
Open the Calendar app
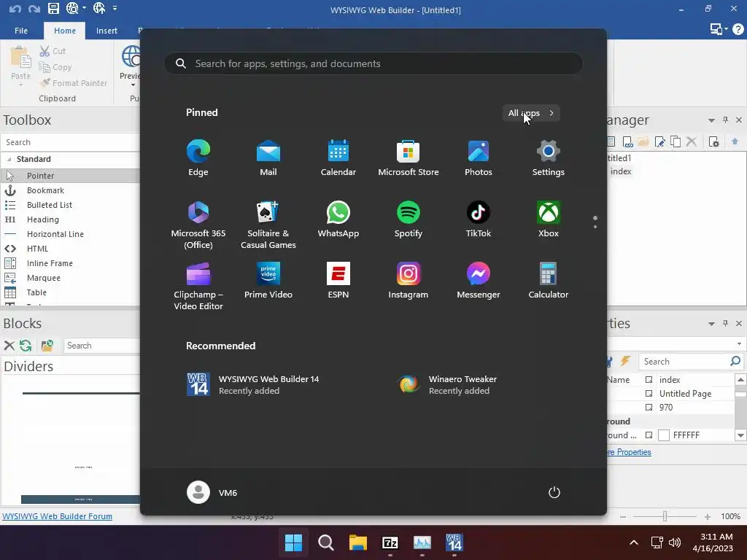(x=338, y=158)
